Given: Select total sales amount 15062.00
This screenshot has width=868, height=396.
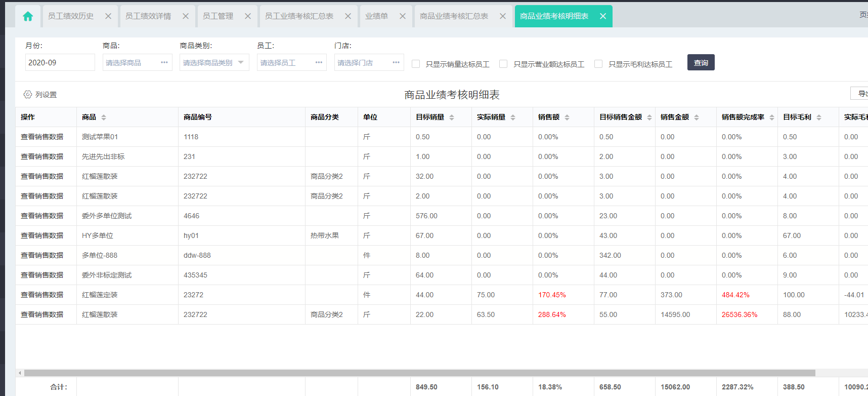Looking at the screenshot, I should pyautogui.click(x=686, y=387).
